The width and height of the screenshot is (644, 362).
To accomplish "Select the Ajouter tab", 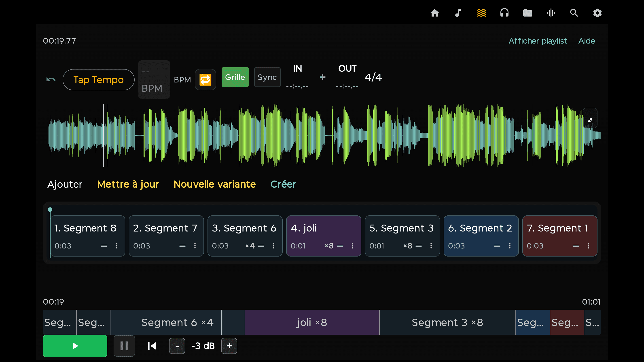I will pos(65,184).
